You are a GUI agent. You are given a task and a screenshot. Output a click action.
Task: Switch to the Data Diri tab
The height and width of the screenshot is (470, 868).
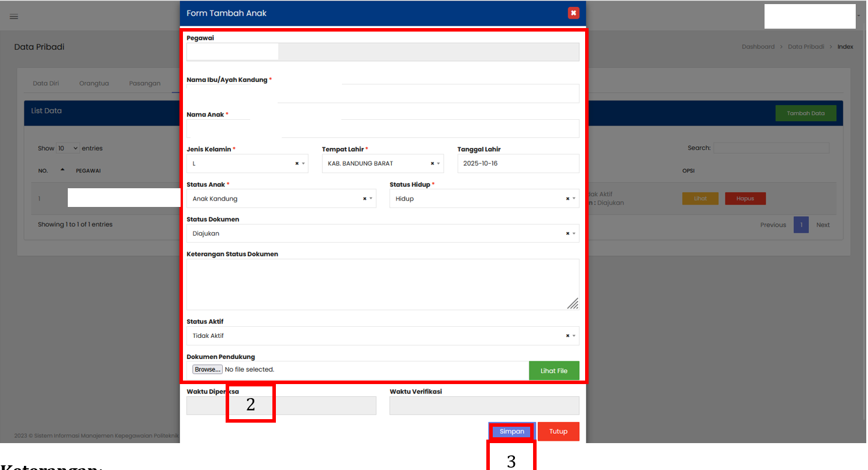point(46,83)
